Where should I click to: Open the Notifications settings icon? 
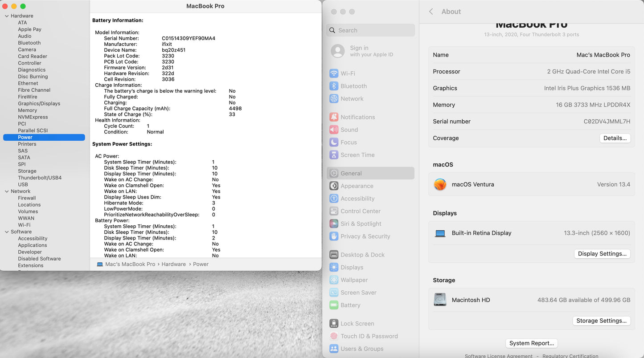click(333, 117)
